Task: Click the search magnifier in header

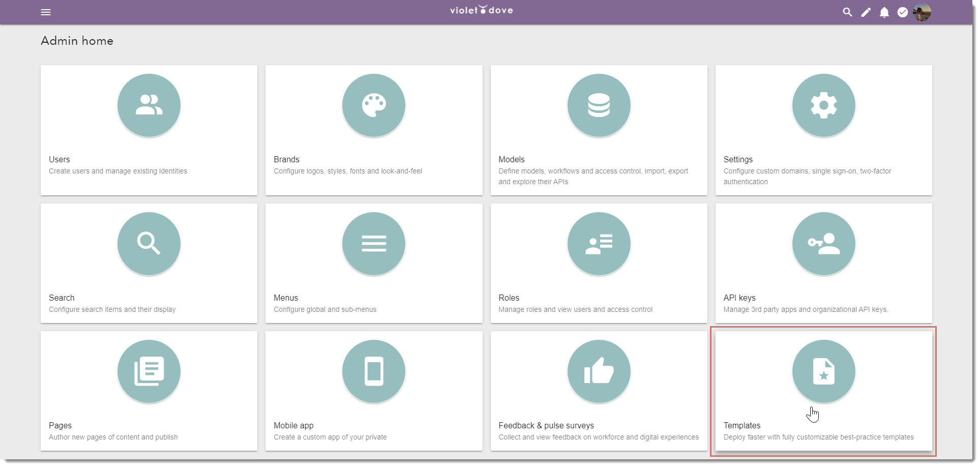Action: click(x=847, y=12)
